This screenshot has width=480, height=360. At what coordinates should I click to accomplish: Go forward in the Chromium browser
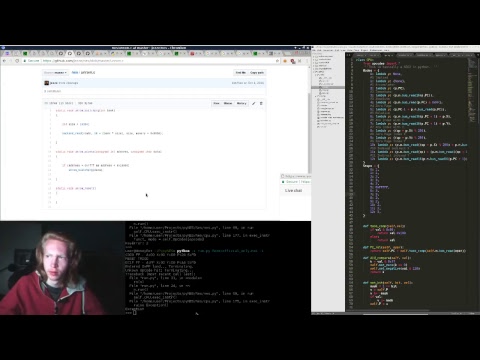(x=11, y=61)
